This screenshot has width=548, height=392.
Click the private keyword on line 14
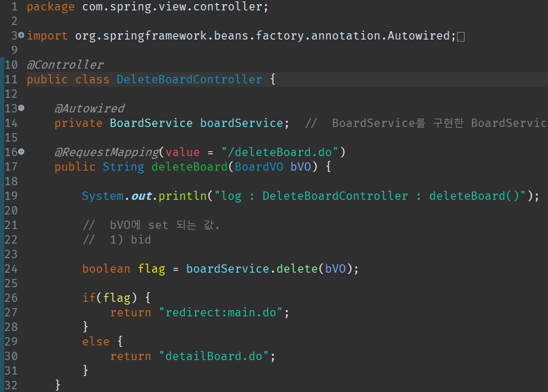pyautogui.click(x=78, y=123)
